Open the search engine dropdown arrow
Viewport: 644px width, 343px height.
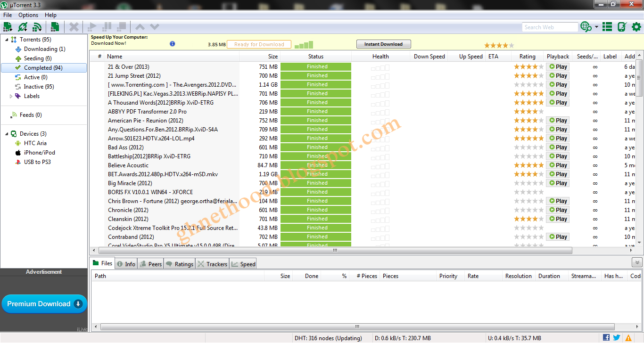click(x=596, y=27)
